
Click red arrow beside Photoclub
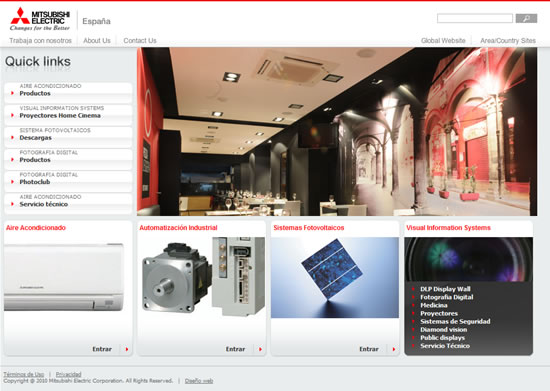(13, 182)
